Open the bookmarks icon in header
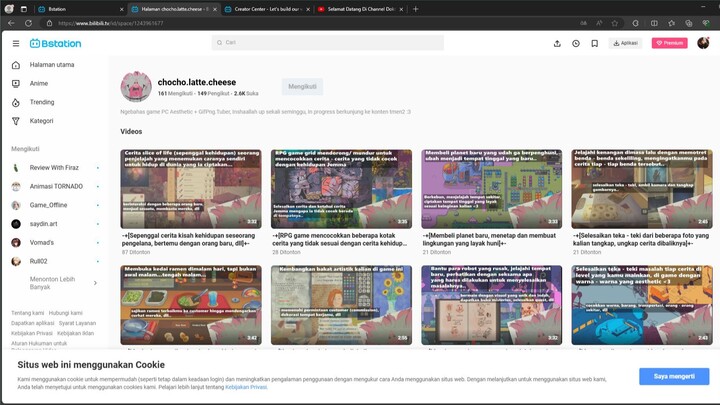Image resolution: width=720 pixels, height=405 pixels. coord(594,44)
